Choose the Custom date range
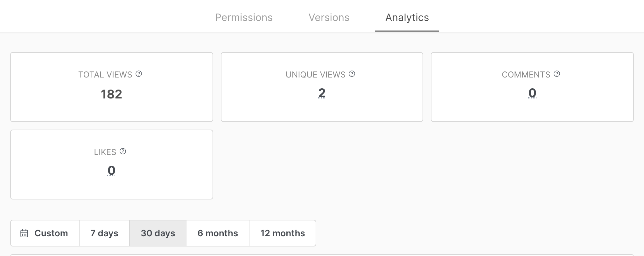 tap(45, 233)
